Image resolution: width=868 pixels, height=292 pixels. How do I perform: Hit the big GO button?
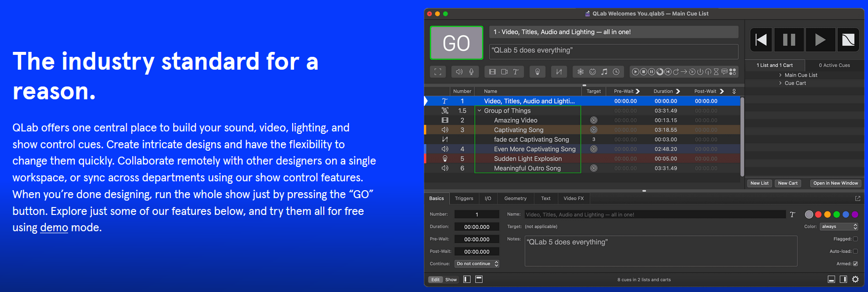click(x=456, y=43)
